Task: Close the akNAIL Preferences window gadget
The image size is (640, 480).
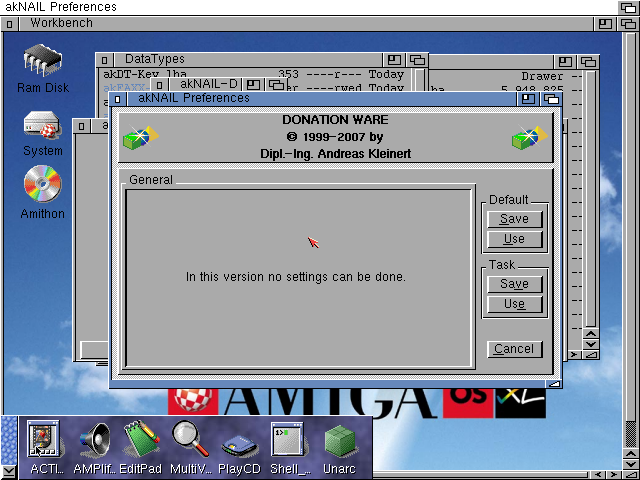Action: tap(118, 99)
